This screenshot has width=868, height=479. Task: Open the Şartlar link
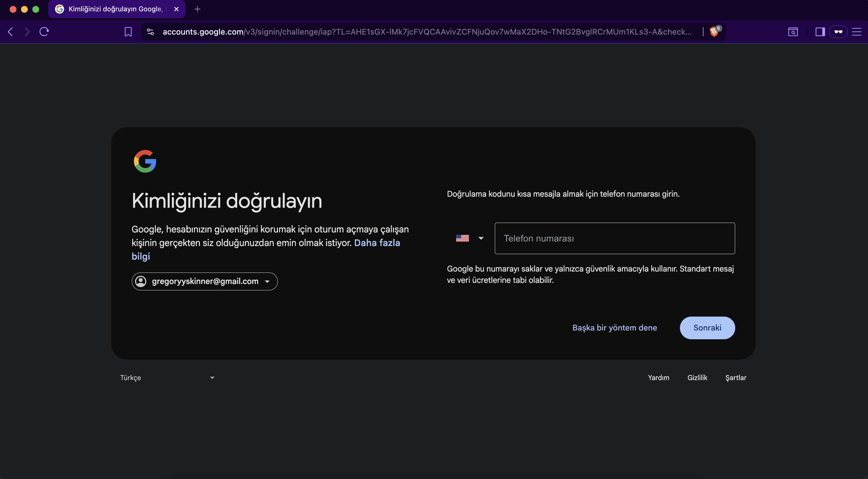click(736, 378)
